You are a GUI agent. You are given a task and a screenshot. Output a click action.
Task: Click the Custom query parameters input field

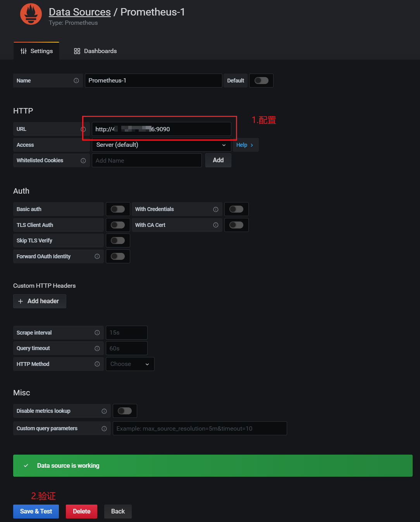[200, 428]
